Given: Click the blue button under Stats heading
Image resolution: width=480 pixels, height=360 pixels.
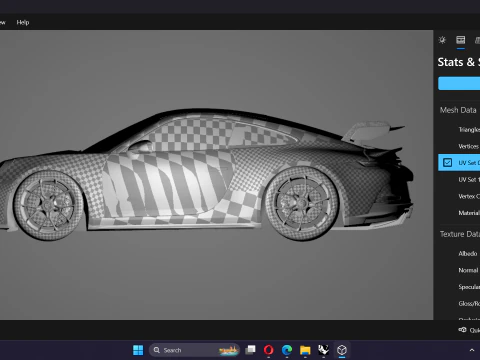Looking at the screenshot, I should tap(459, 83).
